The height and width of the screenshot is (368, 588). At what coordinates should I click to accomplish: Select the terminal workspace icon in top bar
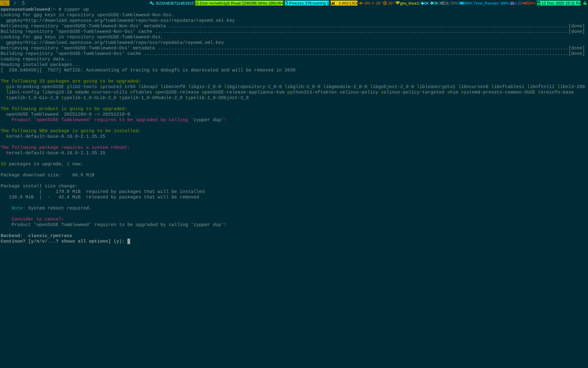coord(5,3)
